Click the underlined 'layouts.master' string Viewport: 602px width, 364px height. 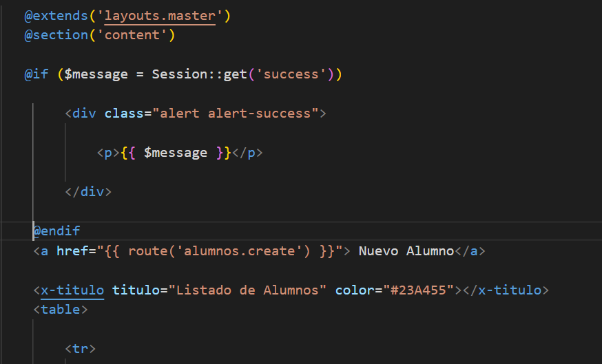159,16
